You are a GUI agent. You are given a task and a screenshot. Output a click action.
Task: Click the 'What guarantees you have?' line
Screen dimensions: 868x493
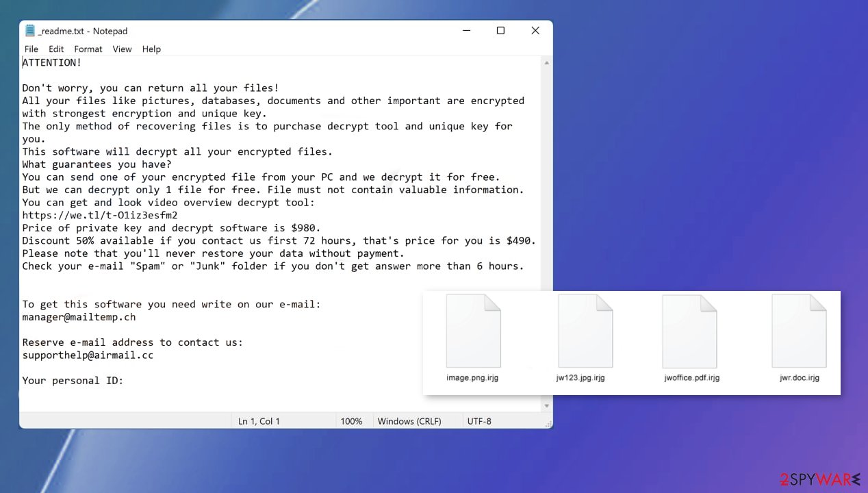point(97,164)
